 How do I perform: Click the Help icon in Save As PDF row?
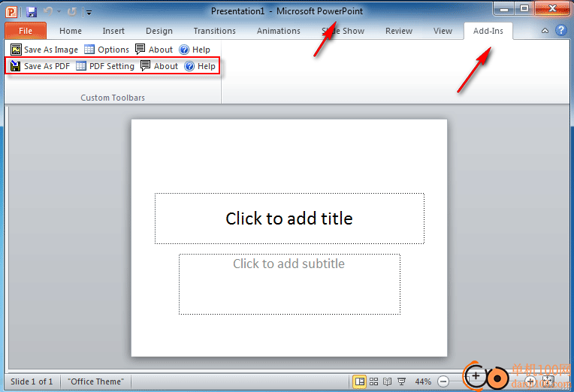click(x=189, y=66)
